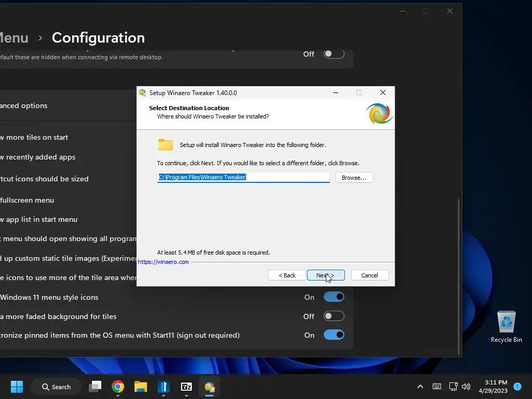532x399 pixels.
Task: Open the volume speaker tray icon
Action: coord(466,387)
